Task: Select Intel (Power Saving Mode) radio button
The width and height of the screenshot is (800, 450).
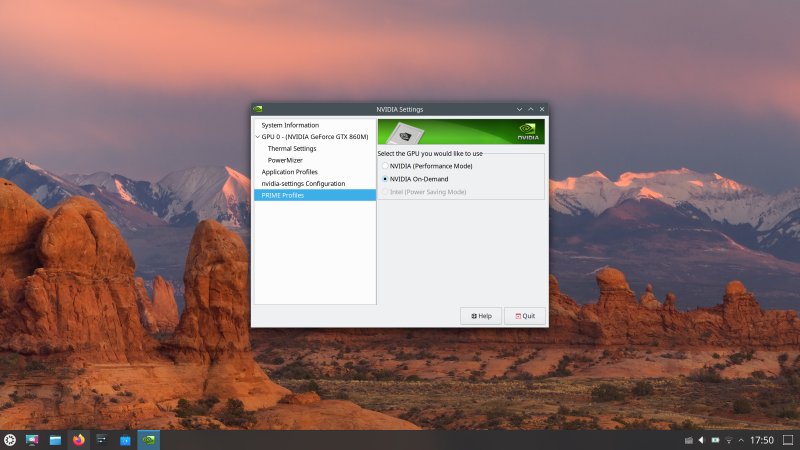Action: (x=385, y=192)
